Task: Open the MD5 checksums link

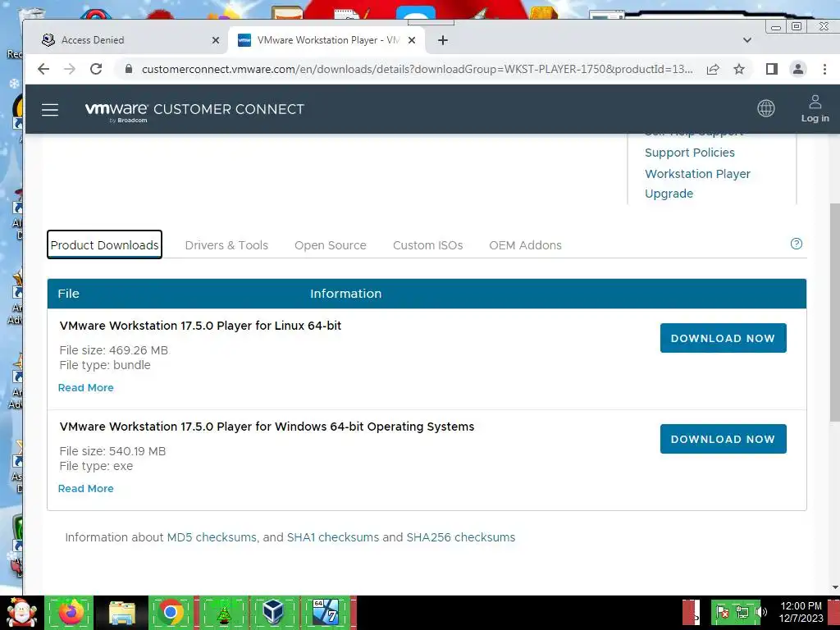Action: coord(212,537)
